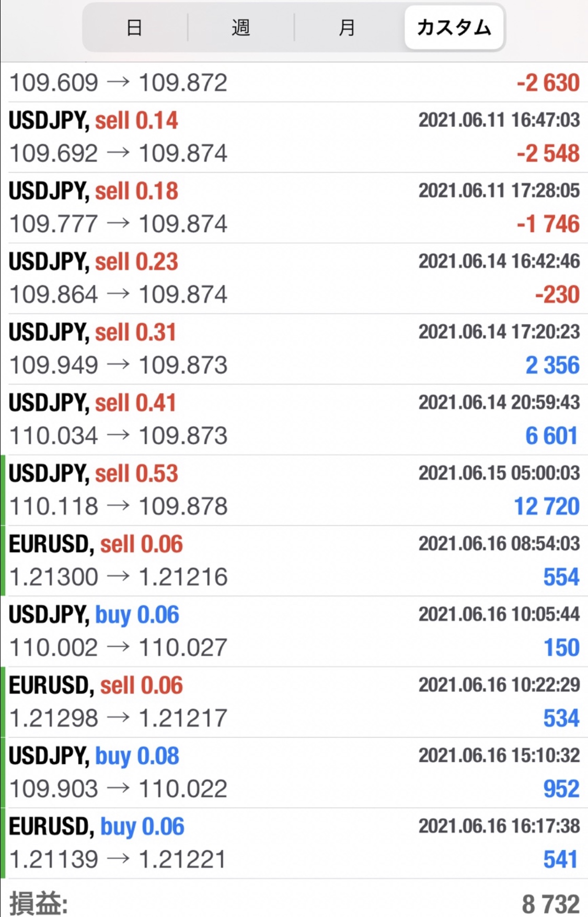This screenshot has width=588, height=917.
Task: Select the USDJPY buy 0.08 trade
Action: click(x=294, y=773)
